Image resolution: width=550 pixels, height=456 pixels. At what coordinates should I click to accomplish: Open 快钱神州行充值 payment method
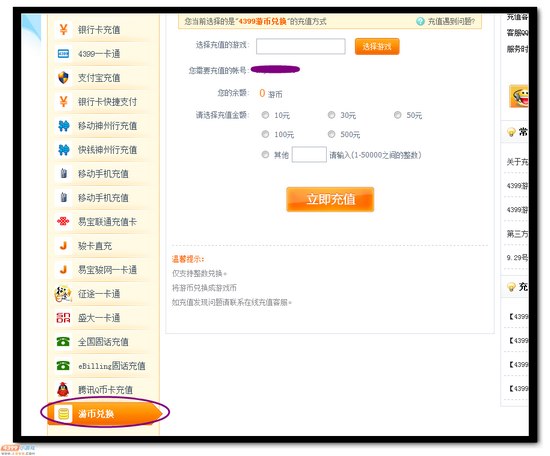click(103, 150)
